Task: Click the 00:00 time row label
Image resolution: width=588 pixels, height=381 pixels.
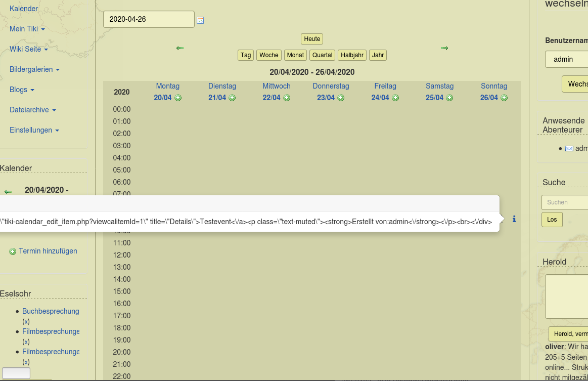Action: coord(122,110)
